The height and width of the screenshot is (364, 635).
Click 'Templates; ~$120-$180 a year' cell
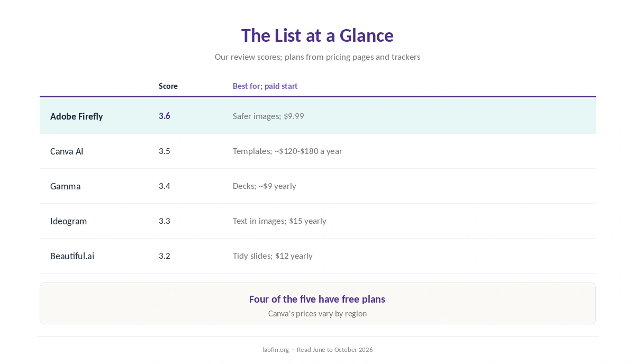tap(287, 151)
